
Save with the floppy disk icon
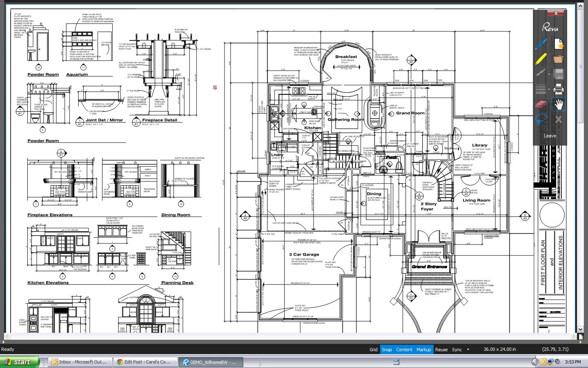pyautogui.click(x=558, y=74)
